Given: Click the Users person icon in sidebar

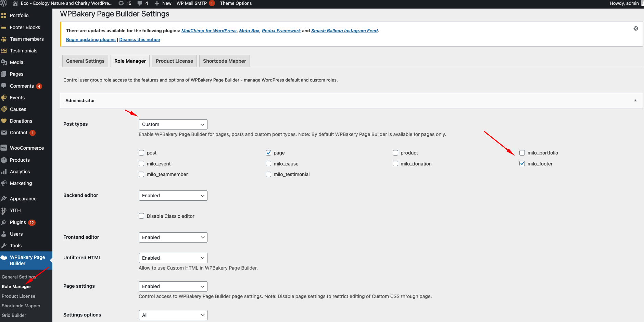Looking at the screenshot, I should point(4,234).
